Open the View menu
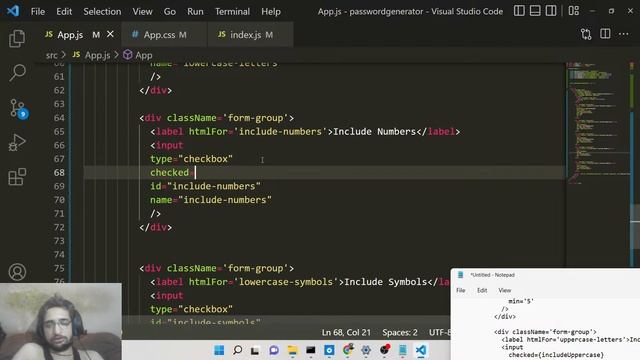The image size is (640, 360). (142, 11)
